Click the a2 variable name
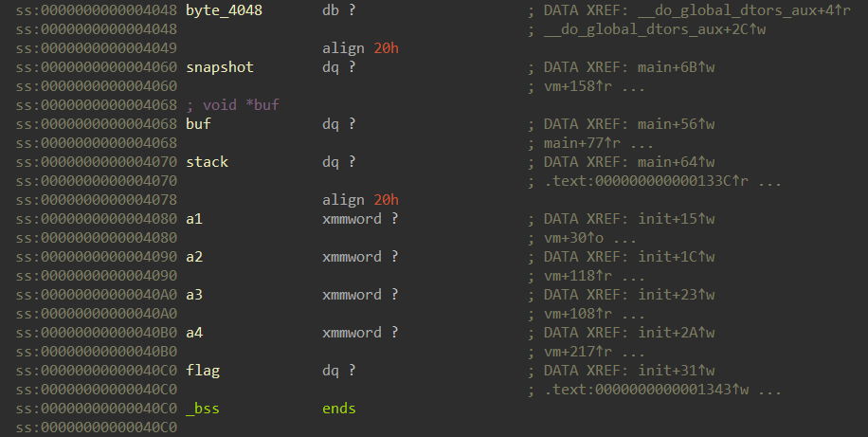 pos(193,257)
